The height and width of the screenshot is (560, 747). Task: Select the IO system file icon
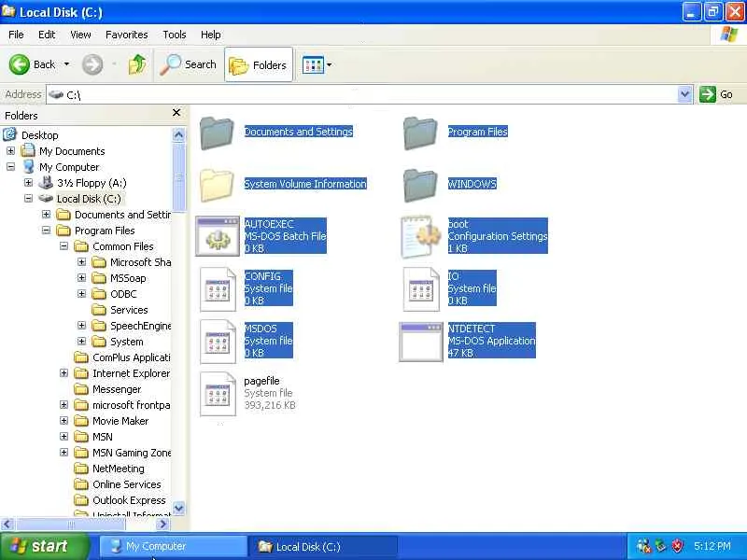click(421, 289)
